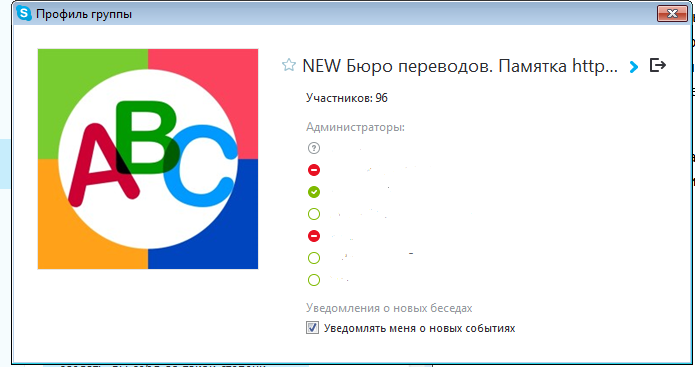695x367 pixels.
Task: Click the unknown-status question mark administrator icon
Action: [314, 148]
